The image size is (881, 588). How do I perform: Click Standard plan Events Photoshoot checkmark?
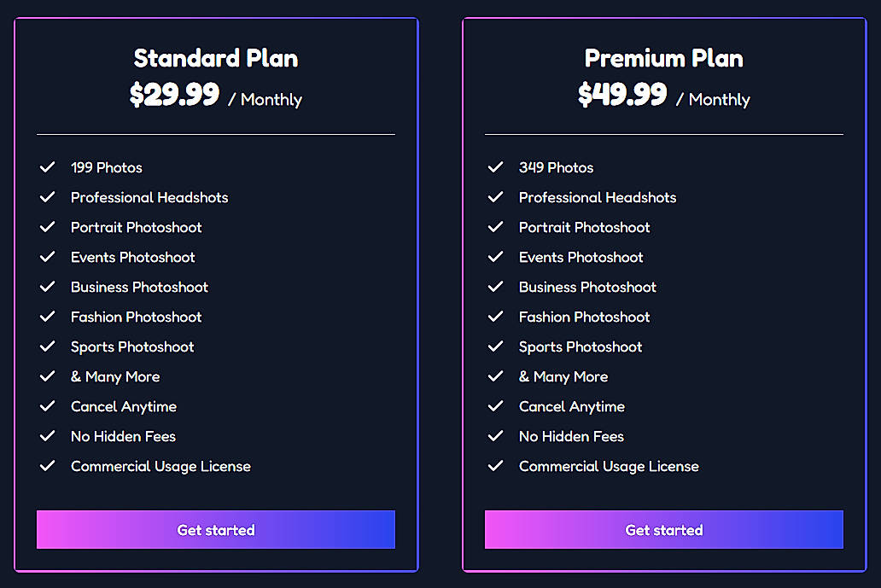point(47,257)
